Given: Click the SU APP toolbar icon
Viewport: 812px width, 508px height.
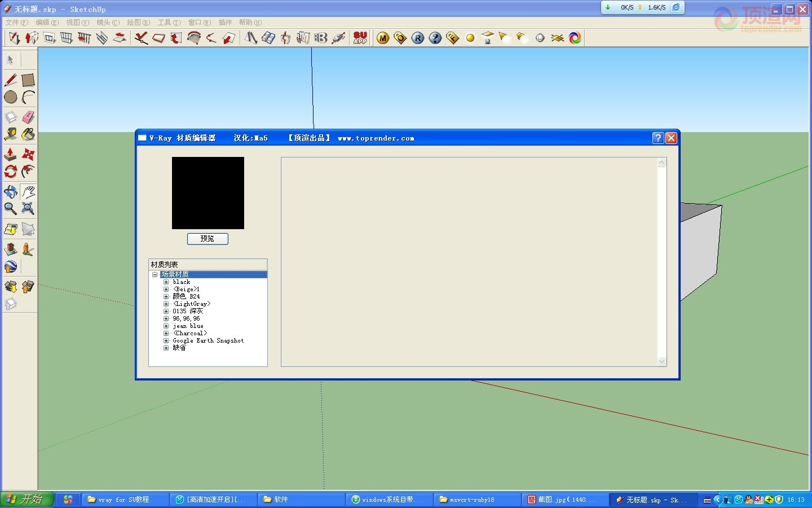Looking at the screenshot, I should (360, 38).
